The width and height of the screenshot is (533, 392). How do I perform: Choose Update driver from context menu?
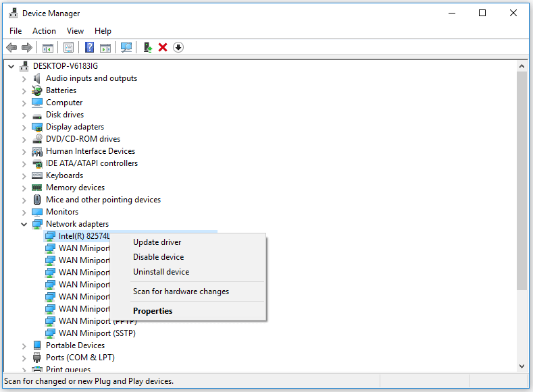[188, 242]
